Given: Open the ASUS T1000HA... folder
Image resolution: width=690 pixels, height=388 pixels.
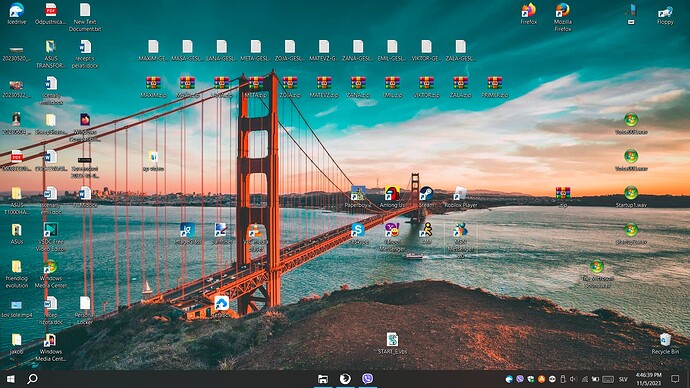Looking at the screenshot, I should point(17,200).
